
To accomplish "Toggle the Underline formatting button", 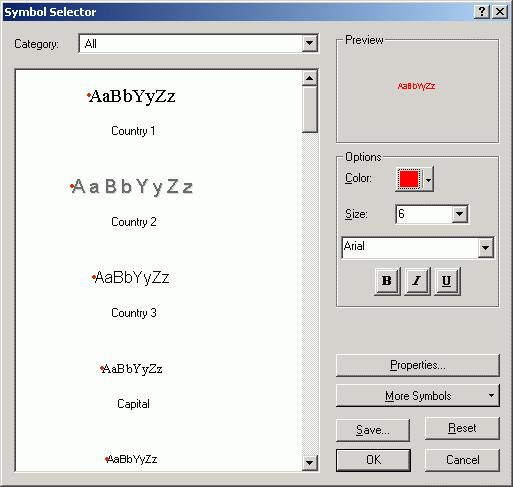I will pos(447,281).
